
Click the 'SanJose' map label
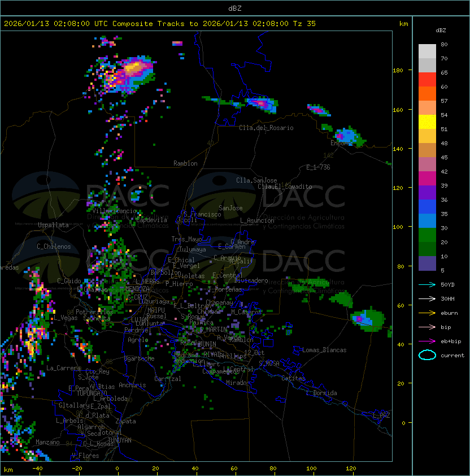click(x=230, y=208)
